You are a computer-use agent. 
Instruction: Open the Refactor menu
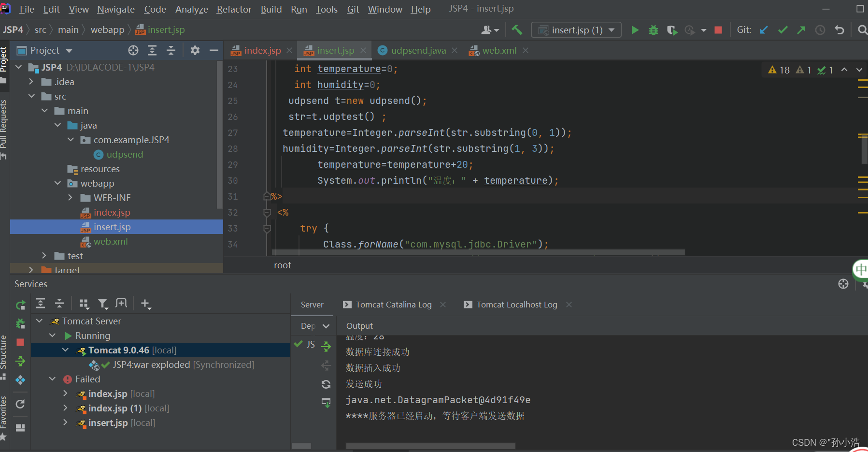pos(234,9)
